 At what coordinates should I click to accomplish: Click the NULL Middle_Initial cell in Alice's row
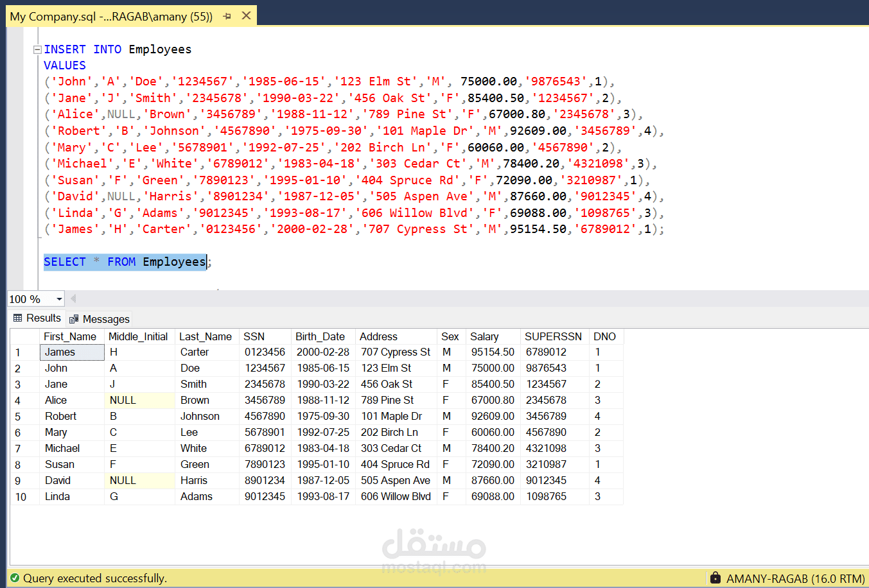click(139, 400)
